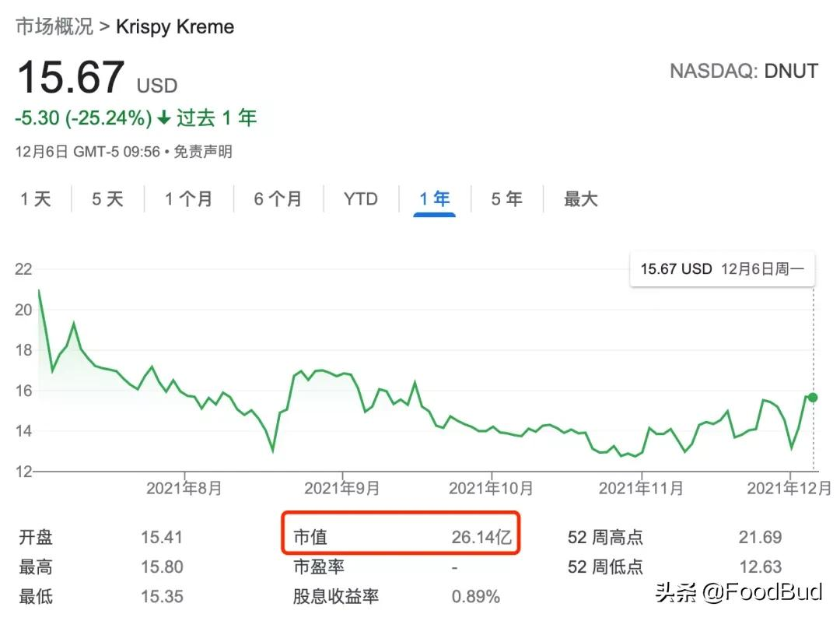Click the 12 y-axis label
This screenshot has width=840, height=621.
click(x=23, y=472)
